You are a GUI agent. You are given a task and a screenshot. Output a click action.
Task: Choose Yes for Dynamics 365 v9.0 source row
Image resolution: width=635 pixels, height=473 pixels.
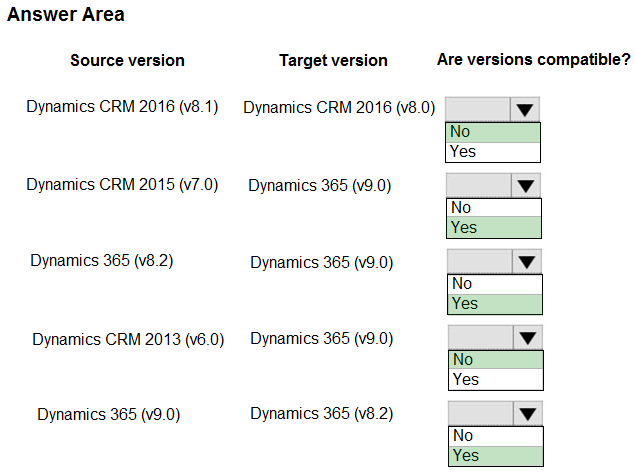click(x=495, y=456)
